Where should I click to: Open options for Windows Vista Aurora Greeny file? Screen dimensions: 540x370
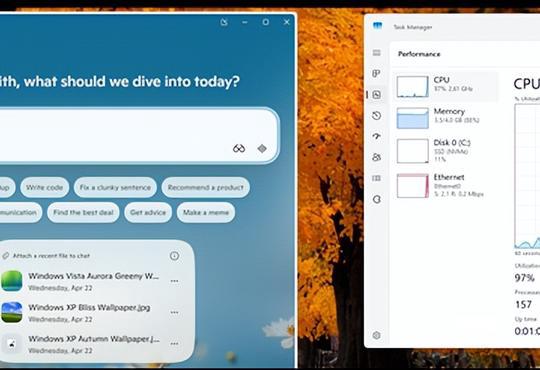click(x=175, y=281)
